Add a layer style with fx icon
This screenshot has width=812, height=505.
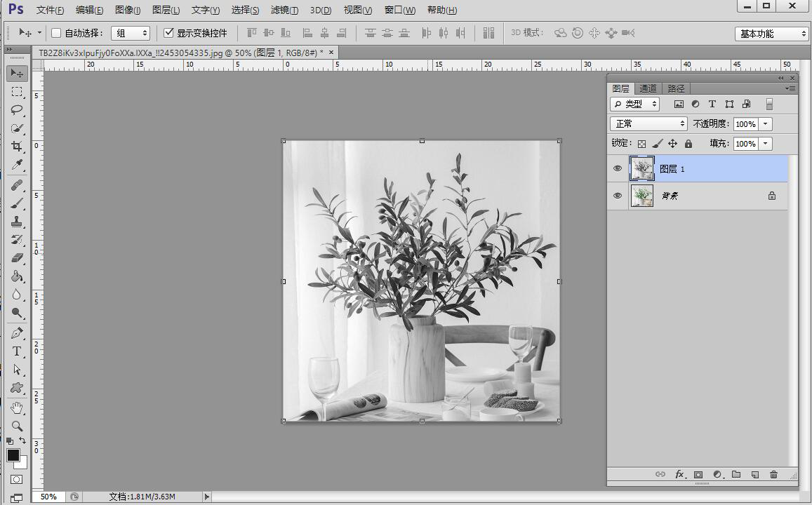point(679,475)
